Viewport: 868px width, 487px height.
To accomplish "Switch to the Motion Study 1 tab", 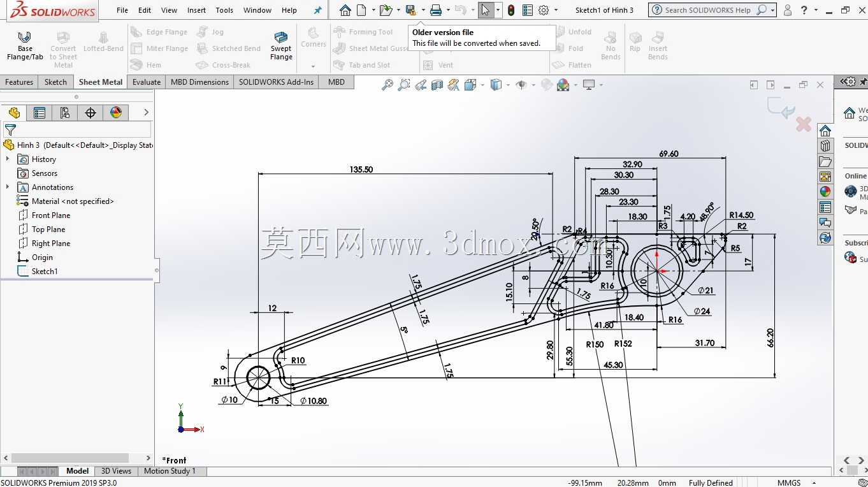I will (x=170, y=471).
